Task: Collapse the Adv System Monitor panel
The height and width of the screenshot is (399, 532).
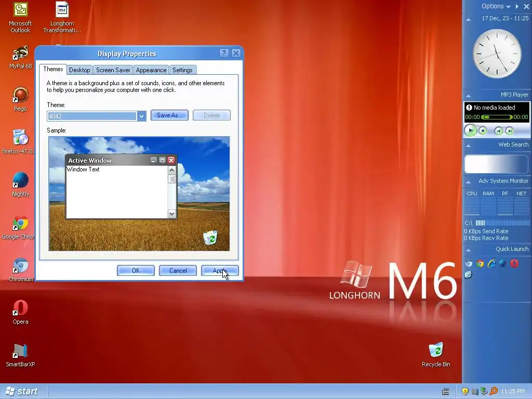Action: tap(469, 182)
